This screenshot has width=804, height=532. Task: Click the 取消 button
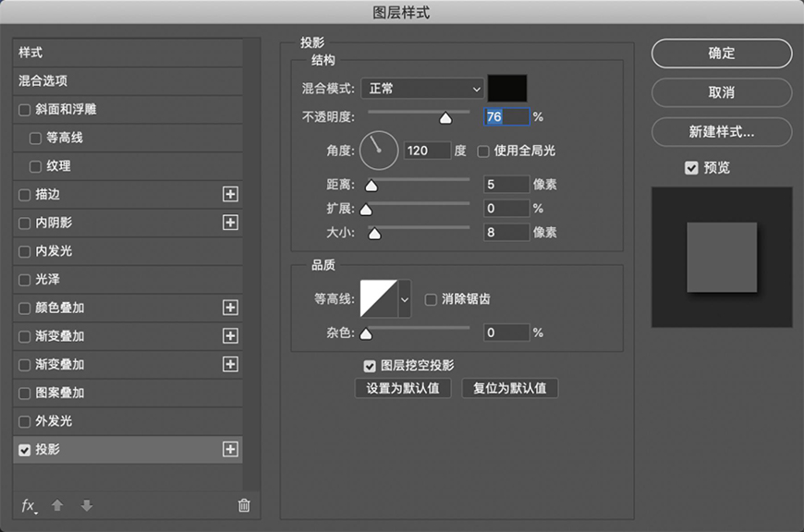[722, 92]
